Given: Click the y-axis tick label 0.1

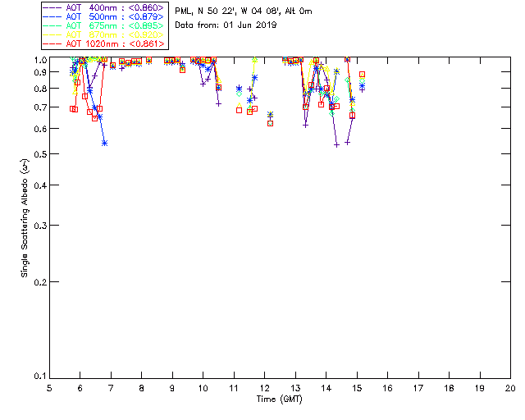Looking at the screenshot, I should [39, 377].
